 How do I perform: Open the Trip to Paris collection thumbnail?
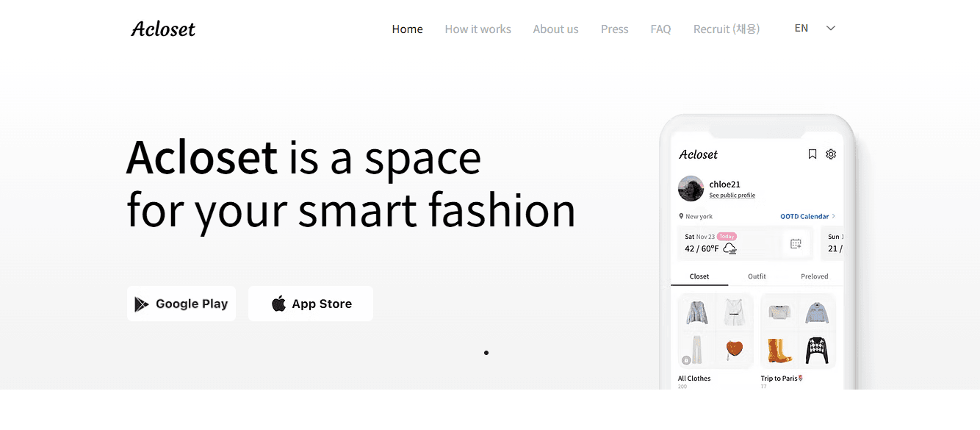pyautogui.click(x=799, y=331)
